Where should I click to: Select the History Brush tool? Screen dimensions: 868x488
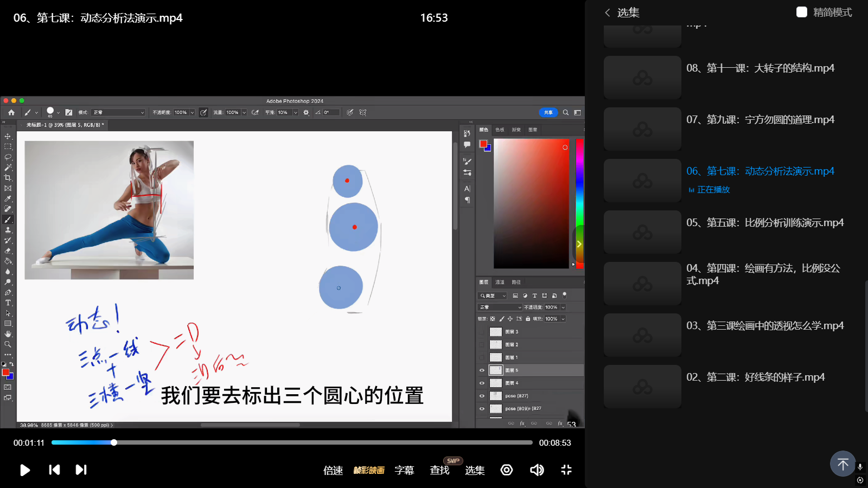click(8, 240)
